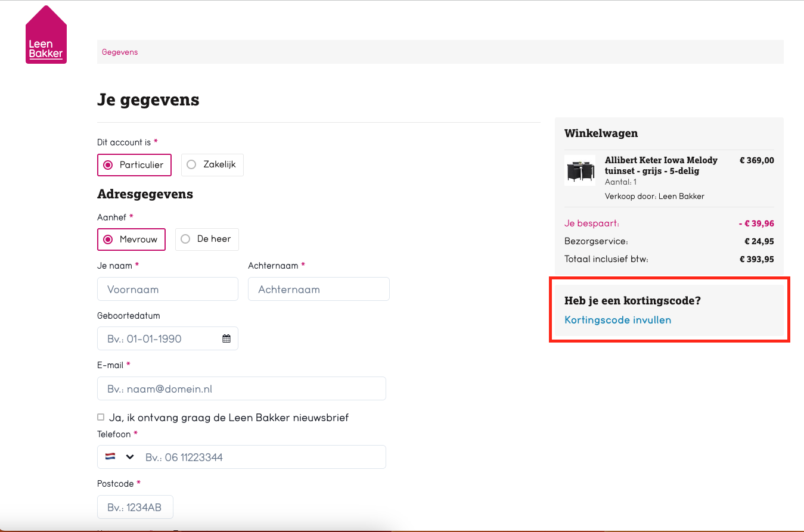This screenshot has width=804, height=532.
Task: Choose De heer as salutation
Action: coord(207,239)
